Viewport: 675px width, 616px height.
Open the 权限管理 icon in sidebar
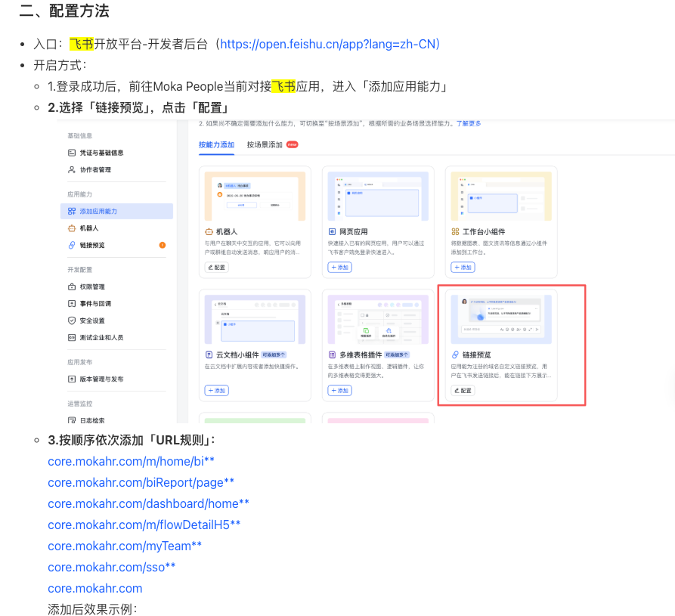point(72,286)
